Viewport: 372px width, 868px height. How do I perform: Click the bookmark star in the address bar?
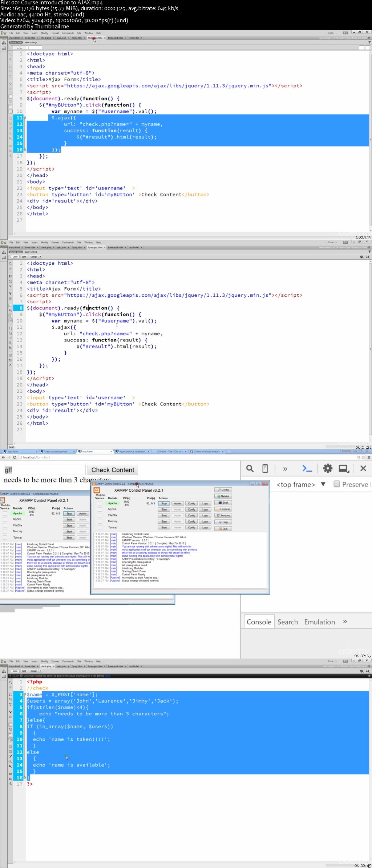363,457
